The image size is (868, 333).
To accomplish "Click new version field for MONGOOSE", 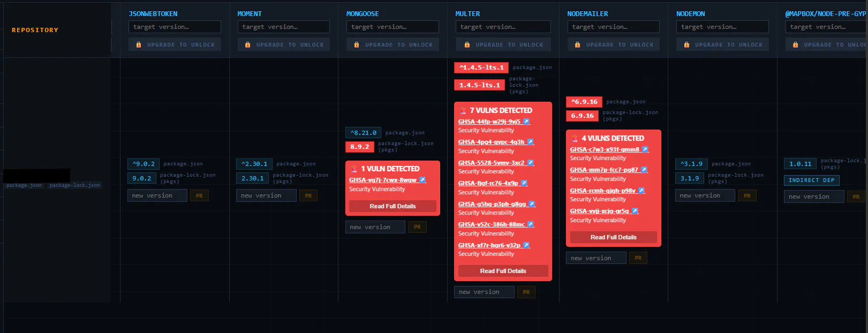I will click(375, 227).
